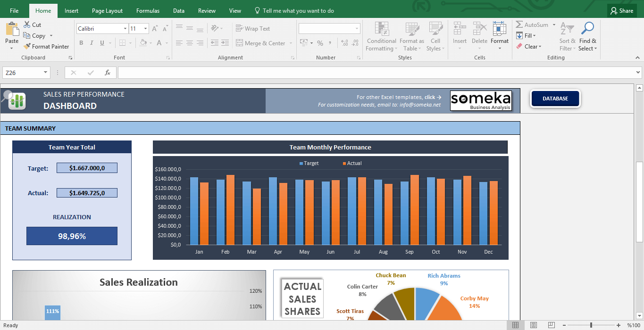Click the Format Painter icon

(27, 47)
